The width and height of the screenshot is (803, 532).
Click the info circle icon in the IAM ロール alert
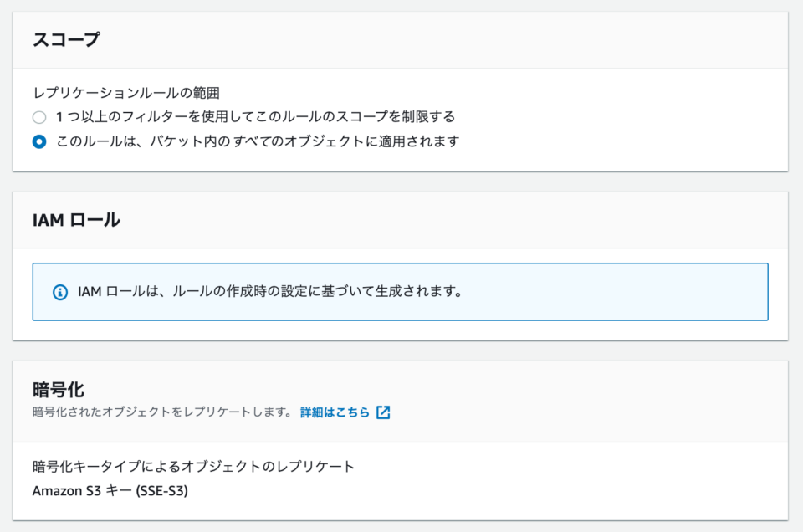(60, 293)
